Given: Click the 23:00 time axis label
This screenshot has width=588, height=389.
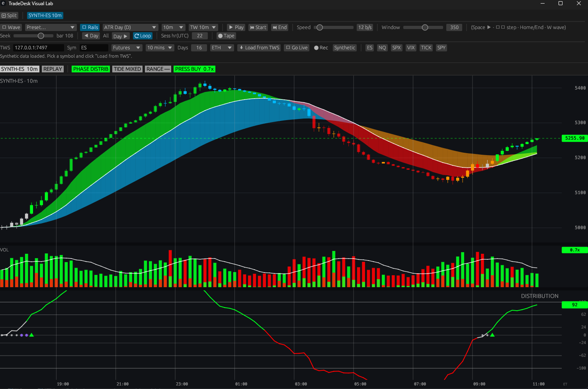Looking at the screenshot, I should coord(182,384).
